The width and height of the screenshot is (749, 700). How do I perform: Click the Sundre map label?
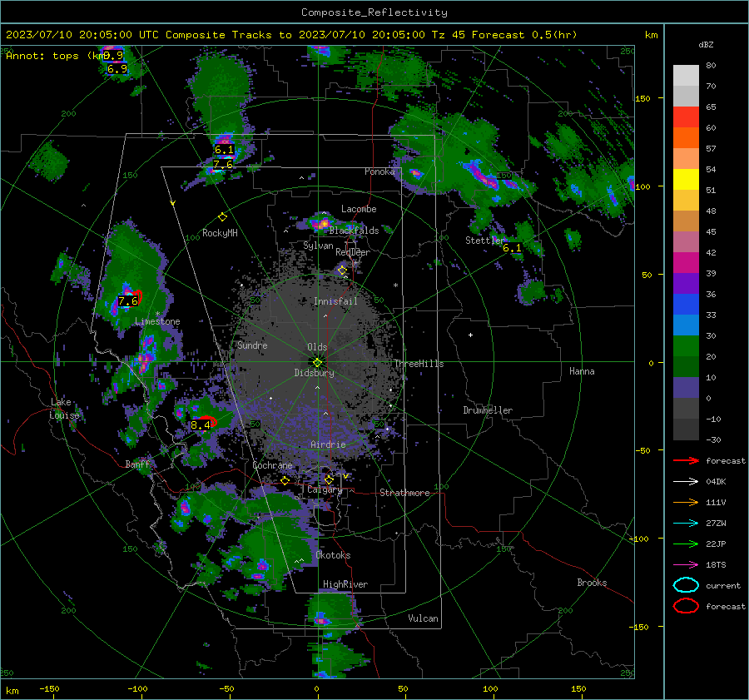(252, 345)
